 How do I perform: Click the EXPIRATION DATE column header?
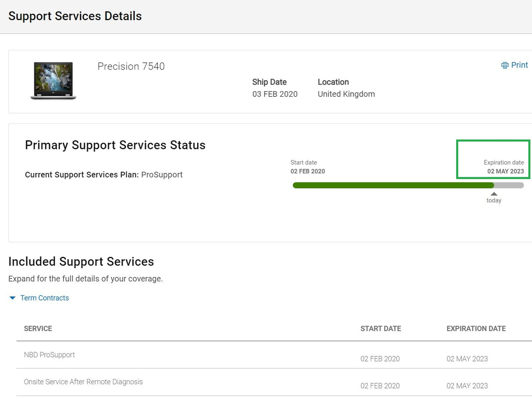[476, 329]
